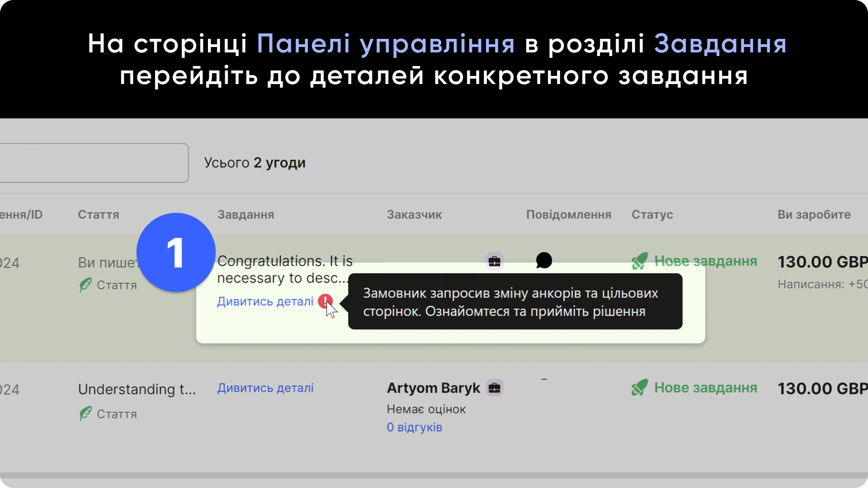Click the Заказчик column header
Viewport: 868px width, 488px height.
[x=414, y=215]
